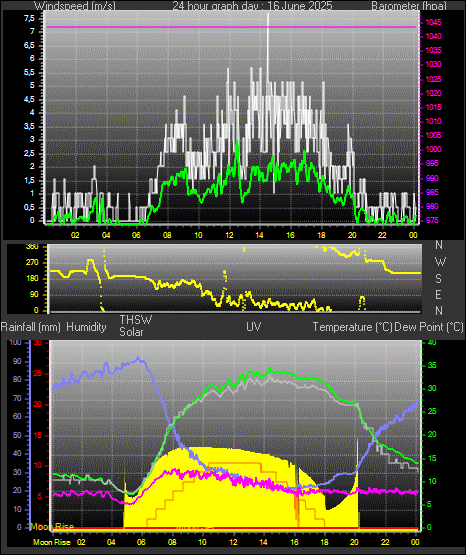This screenshot has height=555, width=466.
Task: Click hour 06 under the windspeed graph
Action: tap(136, 235)
